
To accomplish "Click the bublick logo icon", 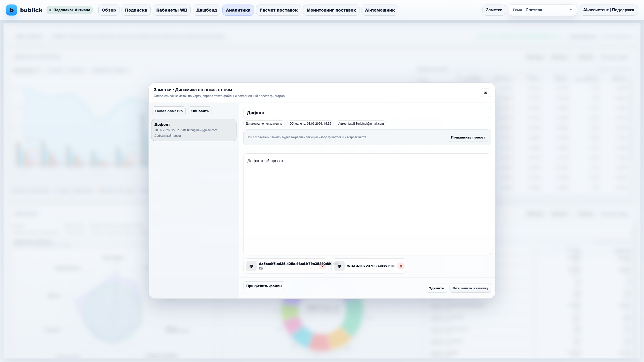I will (x=12, y=10).
